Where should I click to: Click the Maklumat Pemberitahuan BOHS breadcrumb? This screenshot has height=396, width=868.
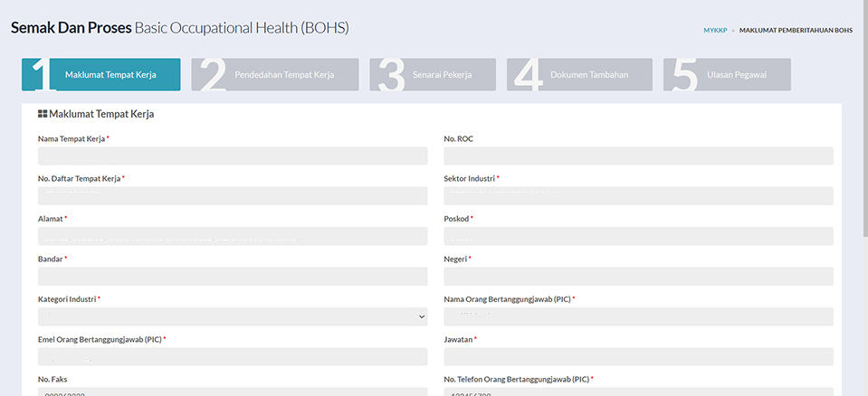tap(796, 31)
